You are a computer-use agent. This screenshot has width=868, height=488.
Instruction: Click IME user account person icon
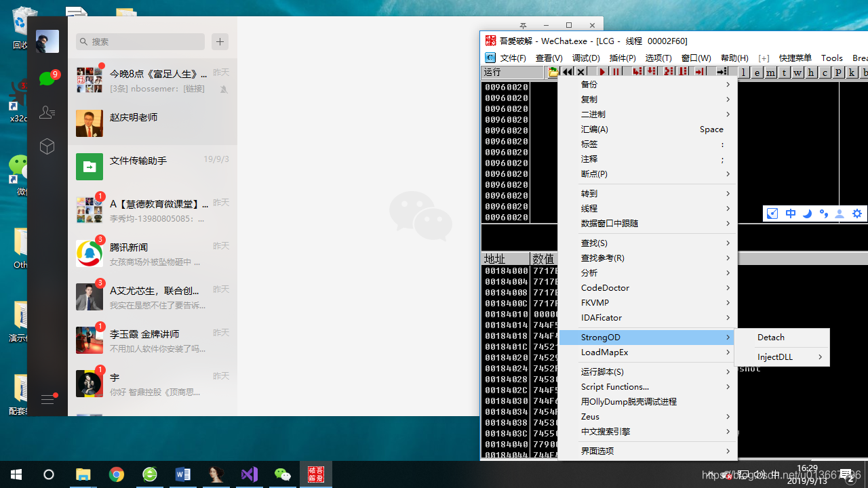(x=840, y=213)
